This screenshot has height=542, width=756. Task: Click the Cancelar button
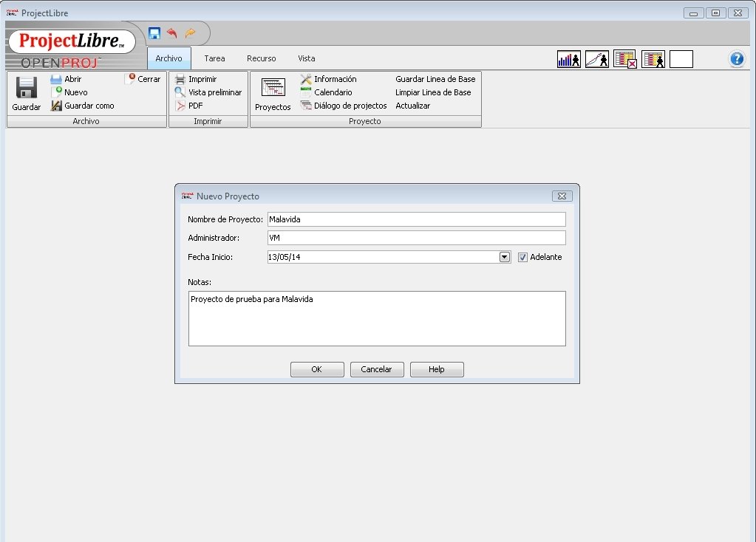377,369
